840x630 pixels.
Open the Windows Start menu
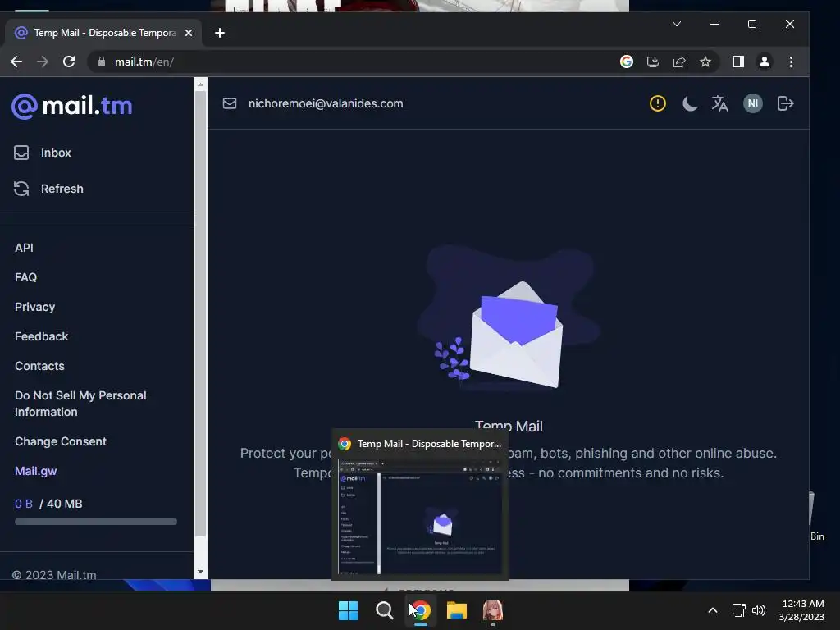(x=348, y=610)
